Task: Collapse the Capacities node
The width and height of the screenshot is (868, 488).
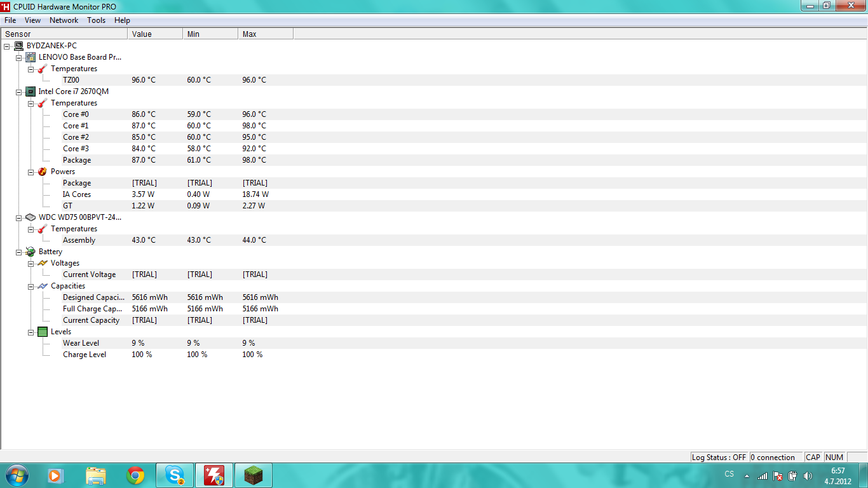Action: [31, 286]
